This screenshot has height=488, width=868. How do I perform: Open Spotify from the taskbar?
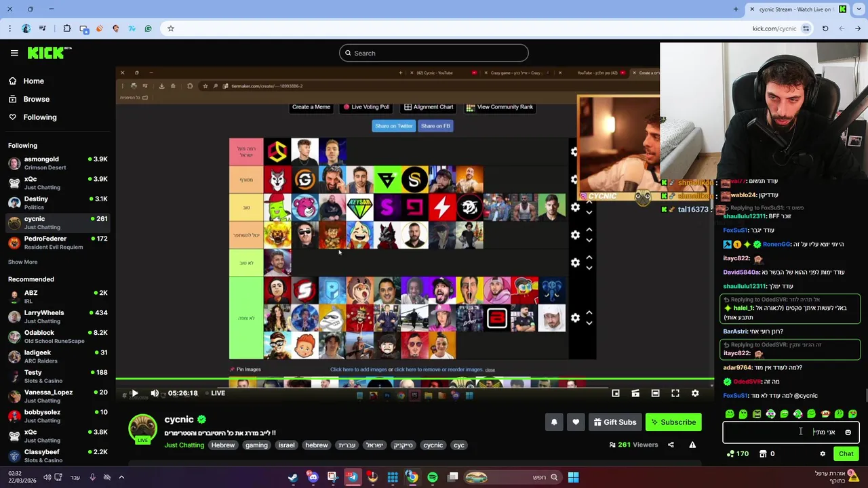point(433,477)
